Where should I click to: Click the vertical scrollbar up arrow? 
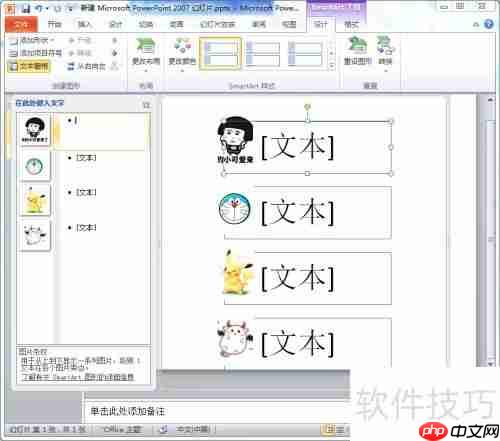point(490,99)
